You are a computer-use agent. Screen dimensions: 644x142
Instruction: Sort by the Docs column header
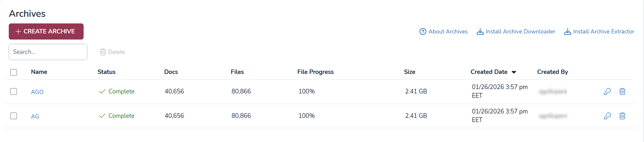(171, 72)
